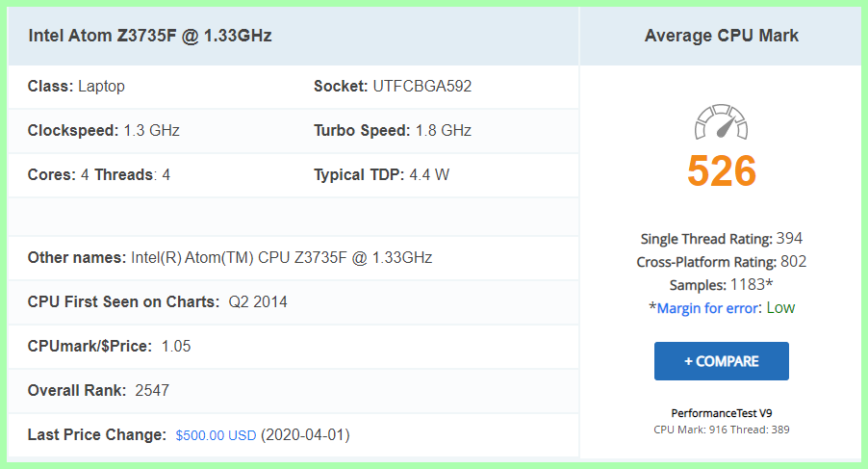Click the Cores and Threads row
This screenshot has width=868, height=469.
coord(99,175)
